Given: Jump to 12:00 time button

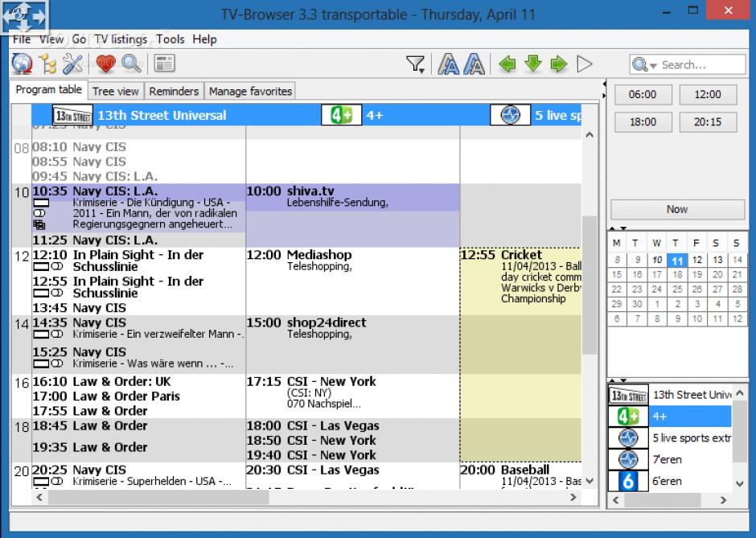Looking at the screenshot, I should point(708,94).
